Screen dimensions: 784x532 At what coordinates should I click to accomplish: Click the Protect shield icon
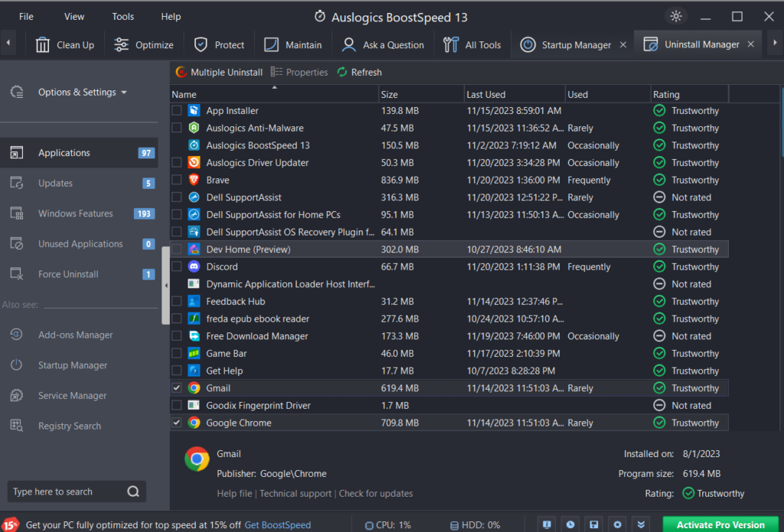(x=201, y=44)
